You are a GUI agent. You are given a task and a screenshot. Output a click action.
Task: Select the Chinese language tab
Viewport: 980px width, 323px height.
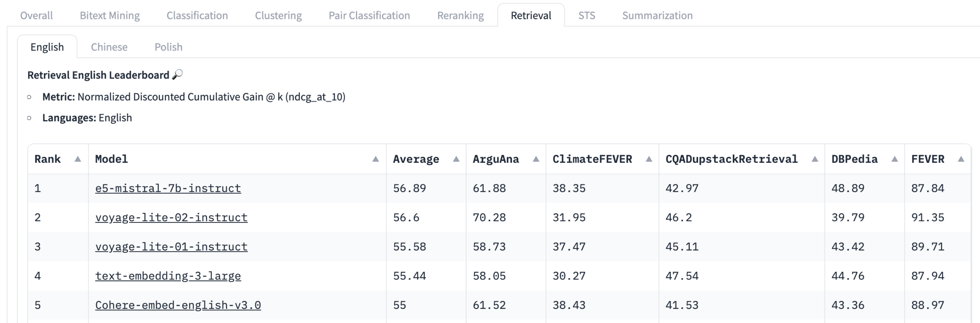pos(109,47)
